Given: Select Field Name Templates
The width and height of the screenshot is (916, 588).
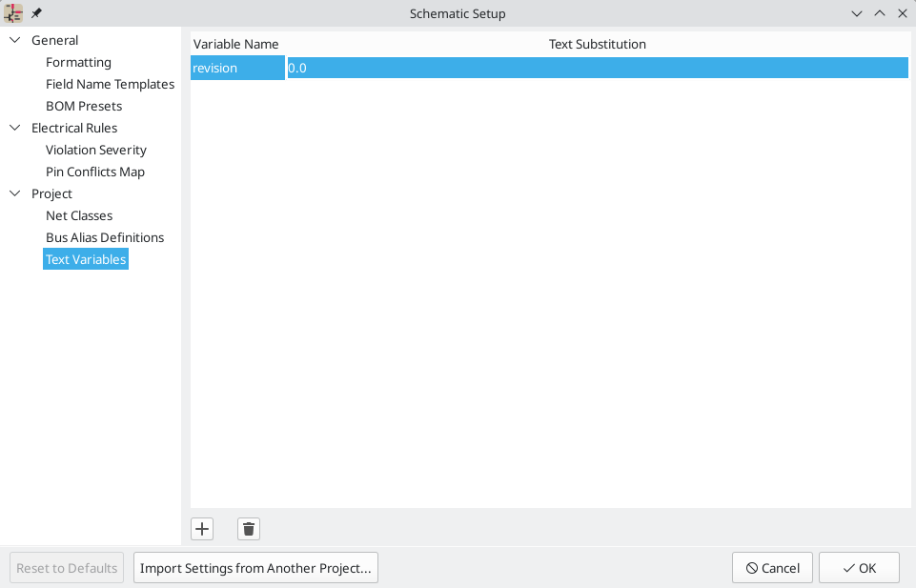Looking at the screenshot, I should click(110, 84).
